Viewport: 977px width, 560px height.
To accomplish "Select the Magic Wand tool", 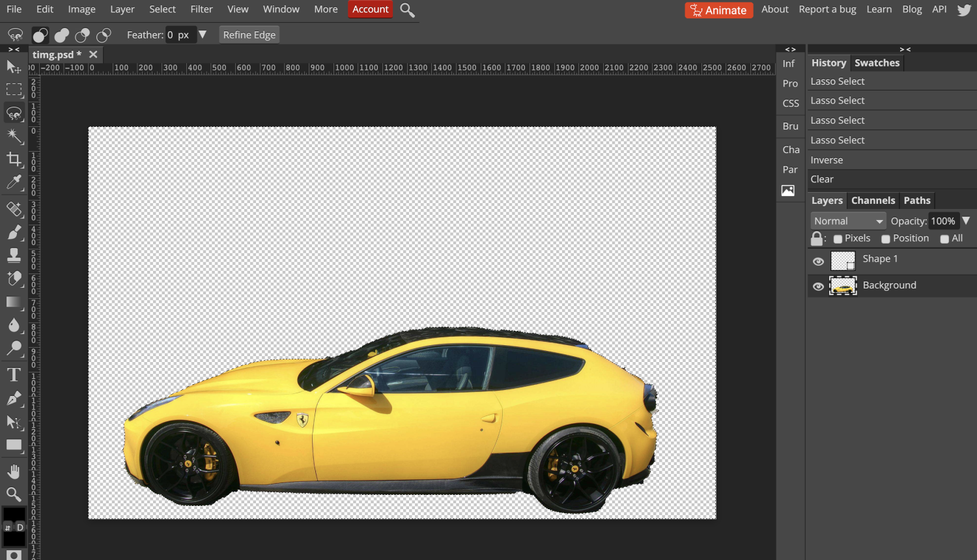I will point(14,136).
